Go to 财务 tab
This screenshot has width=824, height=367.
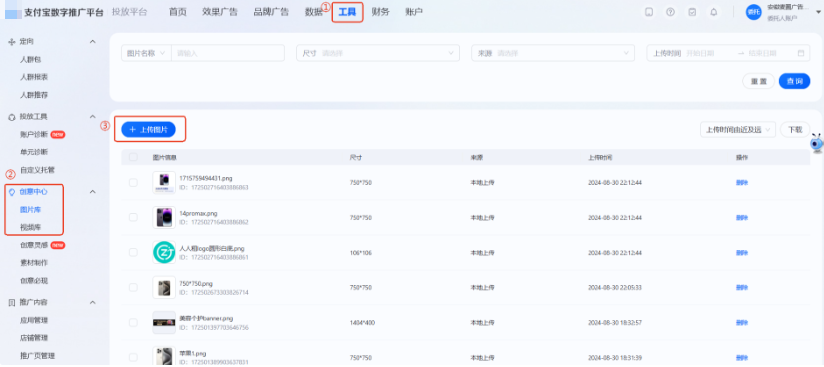(x=380, y=12)
